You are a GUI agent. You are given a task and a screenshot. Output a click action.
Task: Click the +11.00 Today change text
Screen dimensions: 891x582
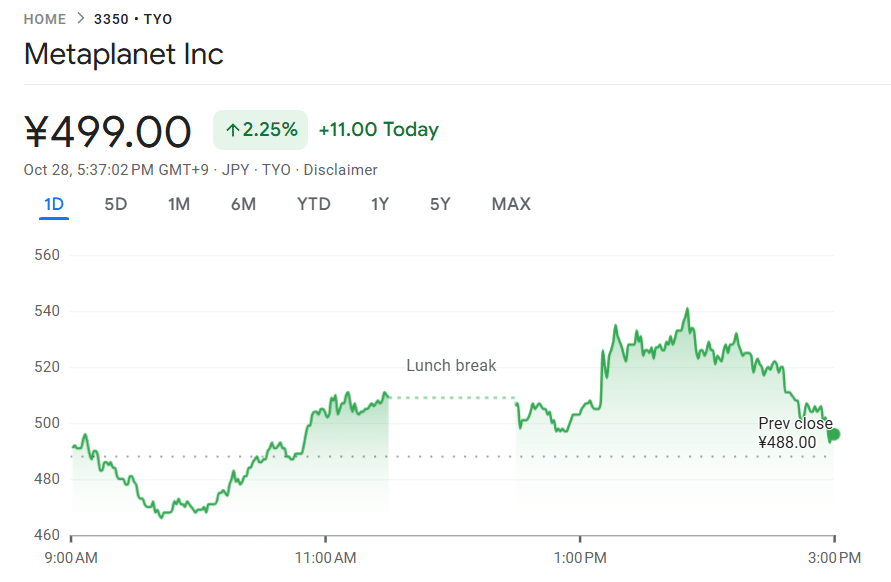pos(378,130)
